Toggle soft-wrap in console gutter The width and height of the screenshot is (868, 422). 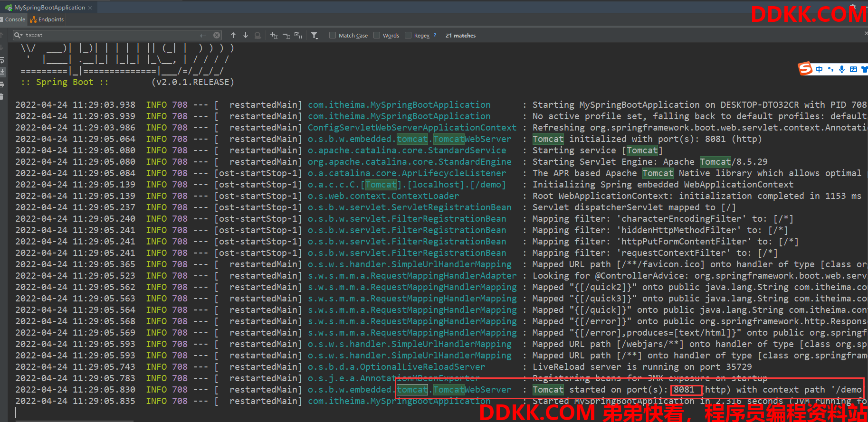click(x=2, y=60)
